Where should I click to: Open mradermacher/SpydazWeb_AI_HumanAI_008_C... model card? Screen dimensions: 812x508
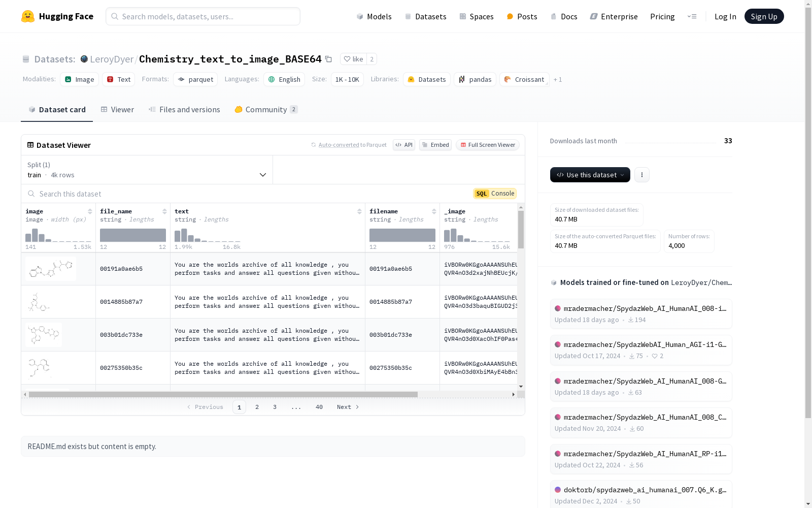point(641,423)
